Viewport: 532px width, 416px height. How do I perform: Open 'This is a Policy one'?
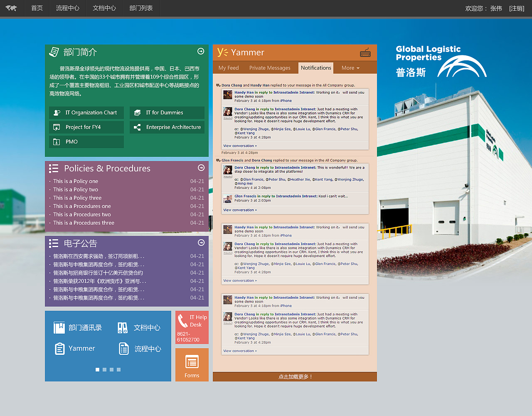coord(76,181)
